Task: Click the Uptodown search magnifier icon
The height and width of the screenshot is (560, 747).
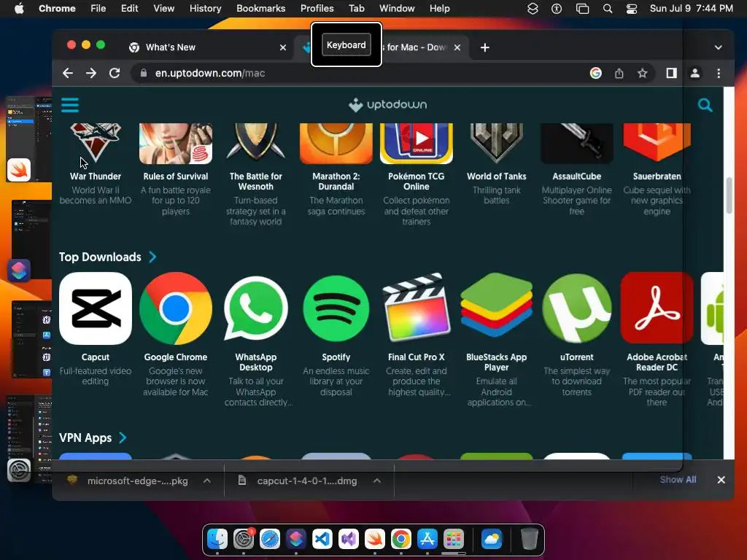Action: [705, 105]
